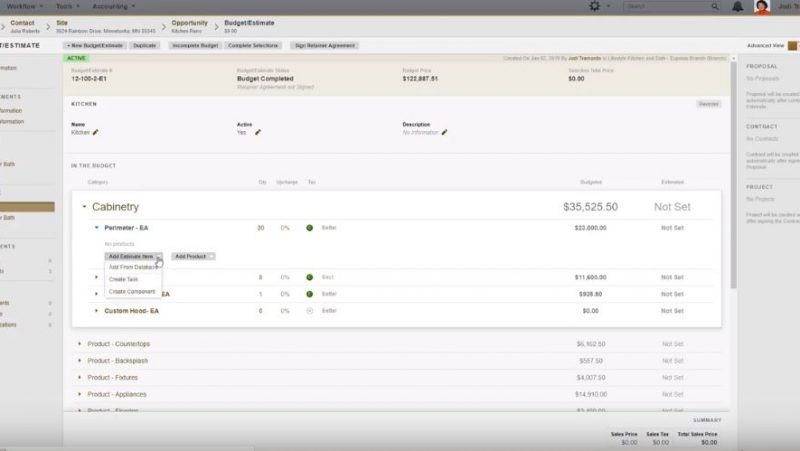Click the Custom Hood tier circle icon
The height and width of the screenshot is (451, 800).
pos(310,311)
